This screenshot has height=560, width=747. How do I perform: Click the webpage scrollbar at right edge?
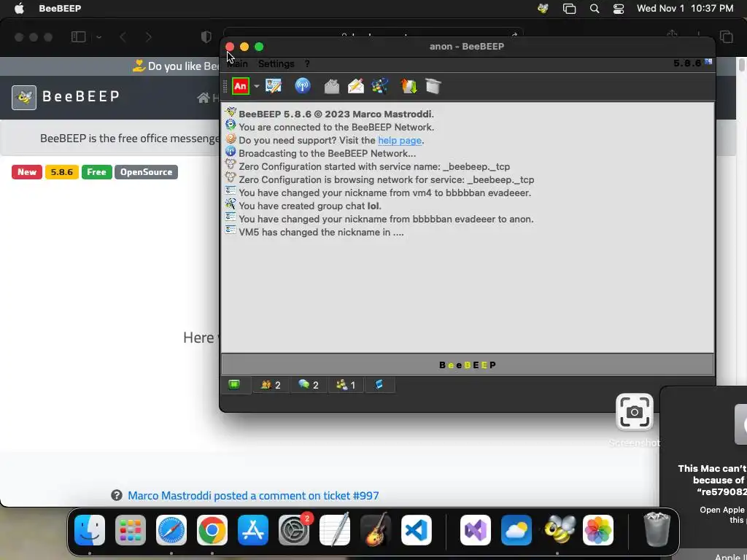[742, 65]
